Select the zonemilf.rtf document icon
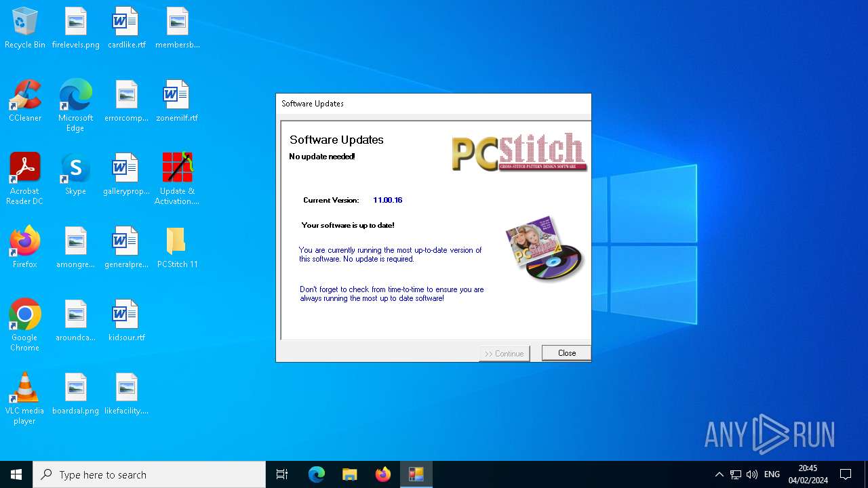Screen dimensions: 868x488 pyautogui.click(x=178, y=102)
